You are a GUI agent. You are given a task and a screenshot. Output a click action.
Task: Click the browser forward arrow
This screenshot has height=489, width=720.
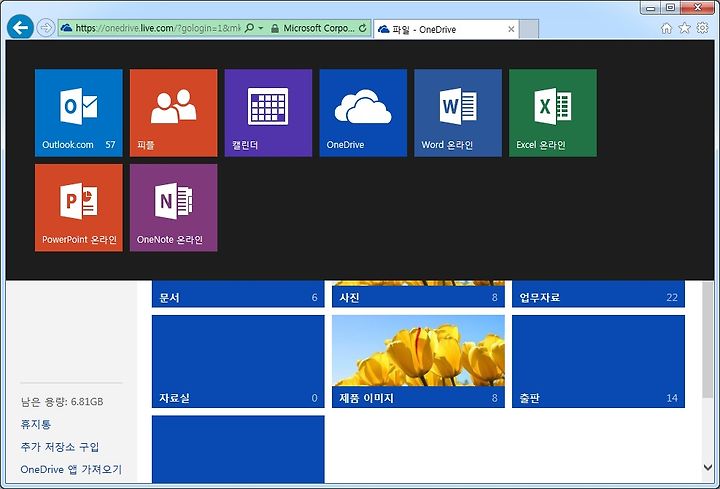tap(45, 28)
